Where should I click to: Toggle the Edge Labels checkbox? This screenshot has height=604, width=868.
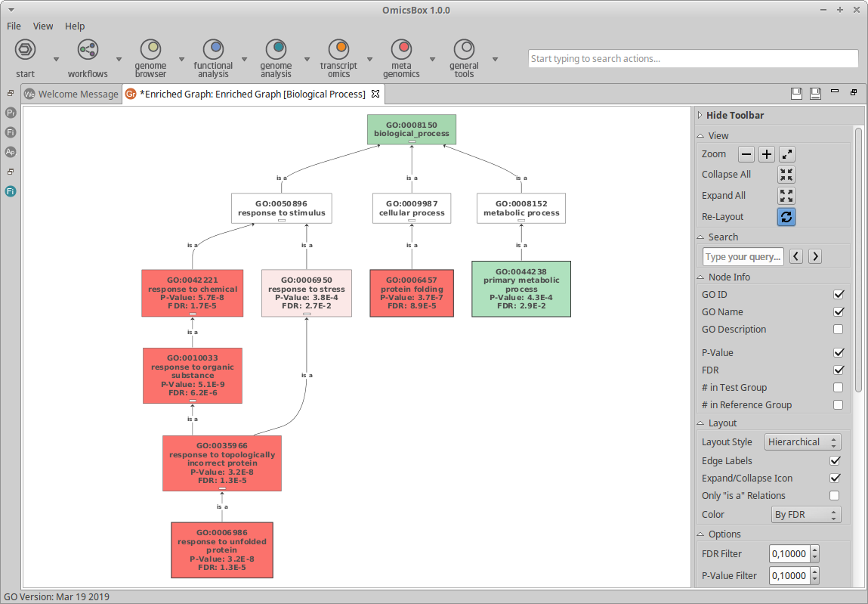(x=835, y=461)
